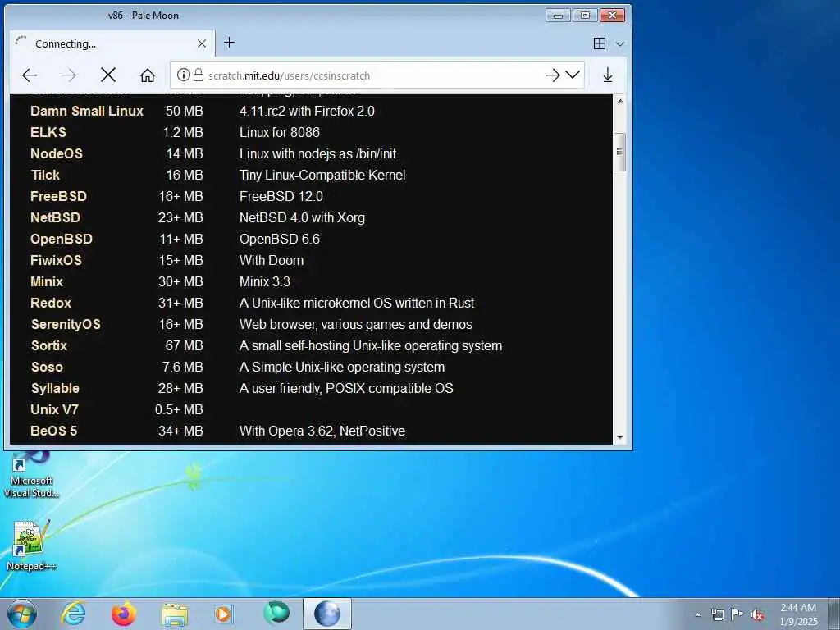840x630 pixels.
Task: Click the 'Linux for 8086' description text
Action: click(280, 132)
